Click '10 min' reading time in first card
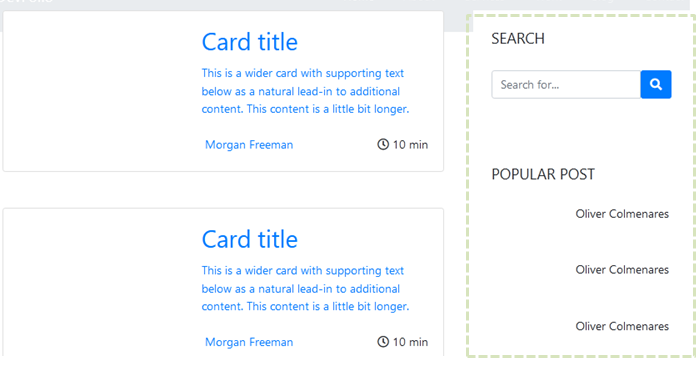This screenshot has width=699, height=366. (x=410, y=145)
